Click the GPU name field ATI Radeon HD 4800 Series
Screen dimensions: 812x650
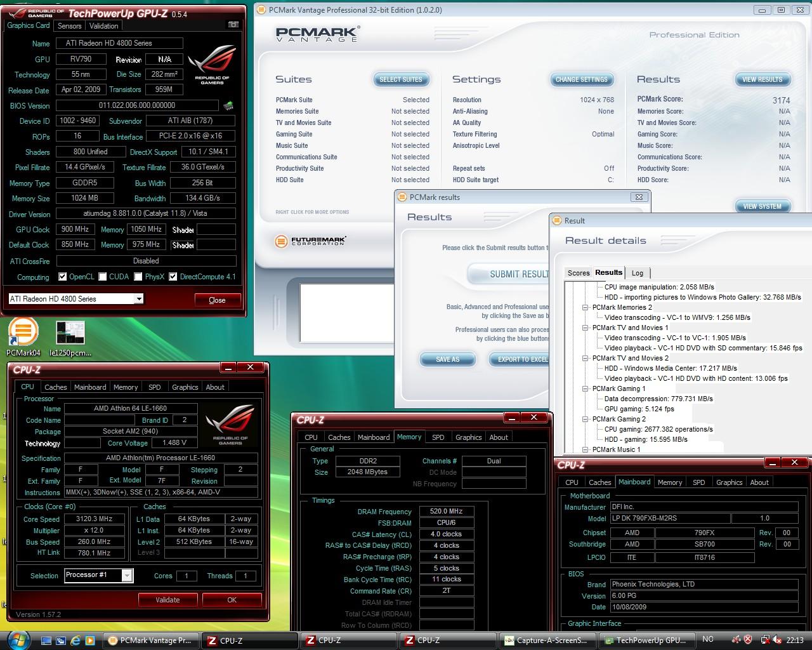click(x=119, y=43)
